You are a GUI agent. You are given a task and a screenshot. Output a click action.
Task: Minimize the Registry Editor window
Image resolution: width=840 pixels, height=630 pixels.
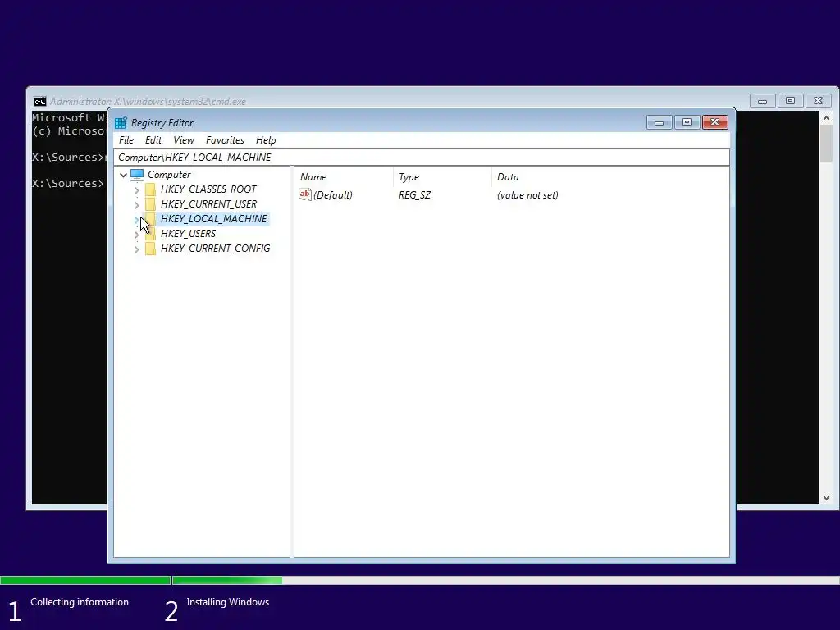pyautogui.click(x=659, y=123)
